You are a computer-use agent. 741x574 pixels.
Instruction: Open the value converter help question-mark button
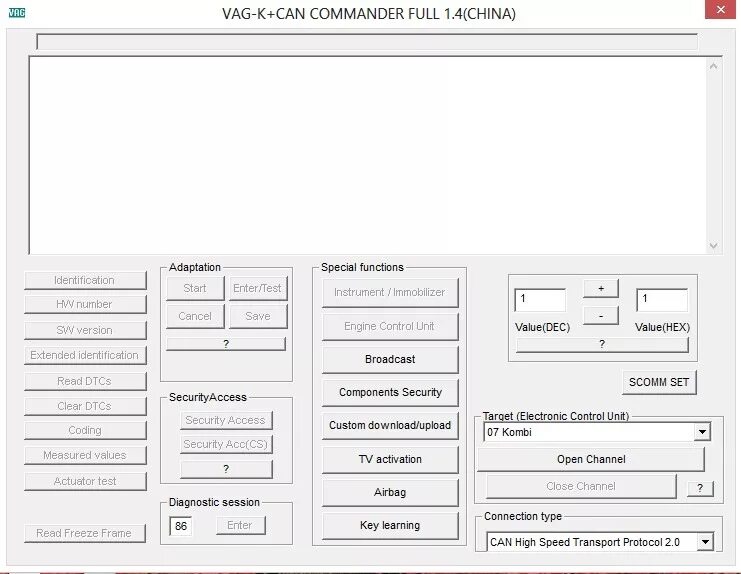point(602,345)
